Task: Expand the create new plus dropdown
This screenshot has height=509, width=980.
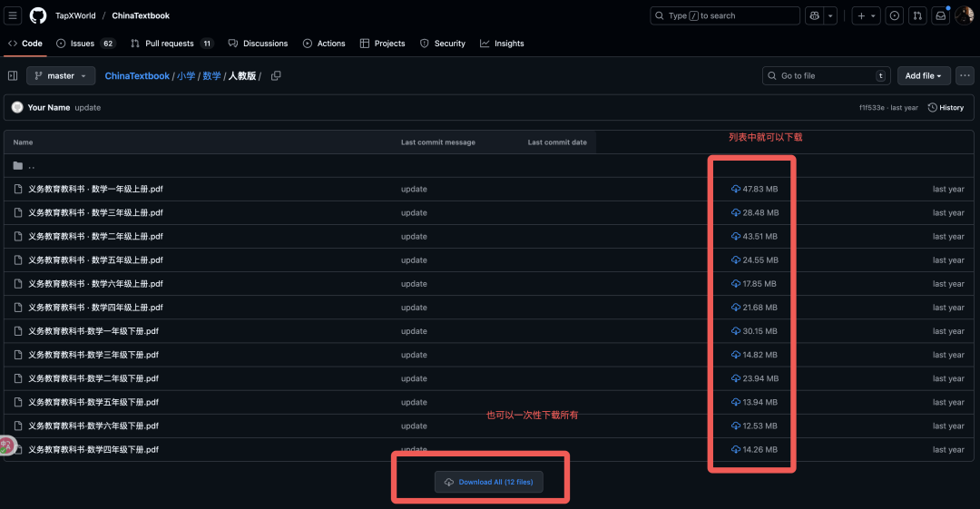Action: pyautogui.click(x=866, y=15)
